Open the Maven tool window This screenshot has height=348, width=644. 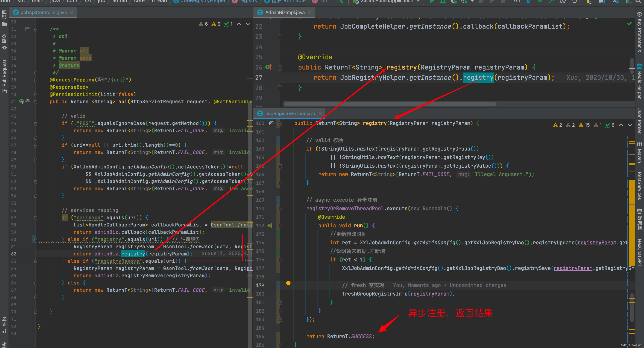pyautogui.click(x=639, y=152)
